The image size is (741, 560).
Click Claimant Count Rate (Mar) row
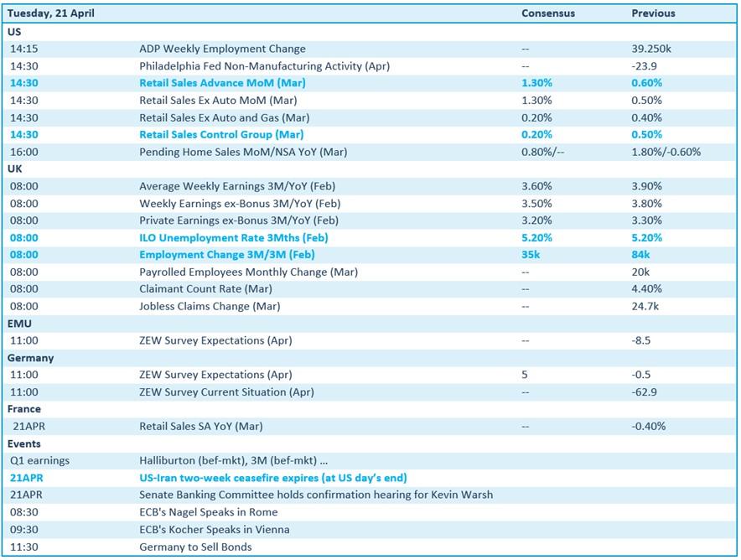coord(208,288)
